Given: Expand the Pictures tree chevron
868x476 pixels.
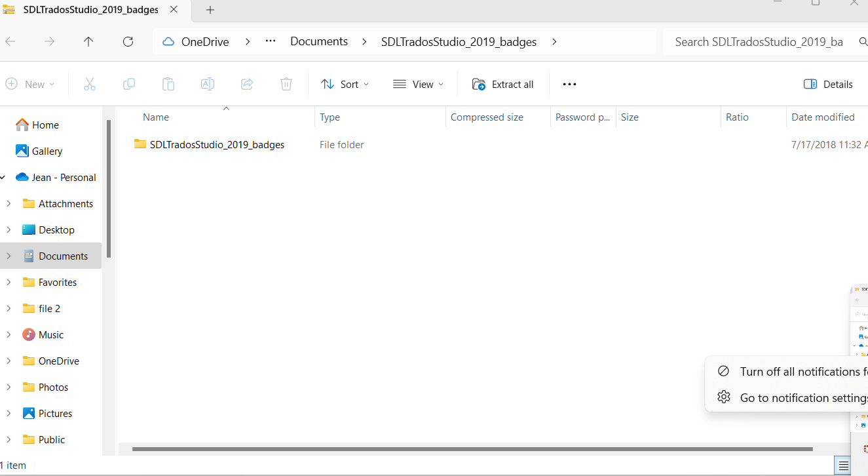Looking at the screenshot, I should pos(9,413).
